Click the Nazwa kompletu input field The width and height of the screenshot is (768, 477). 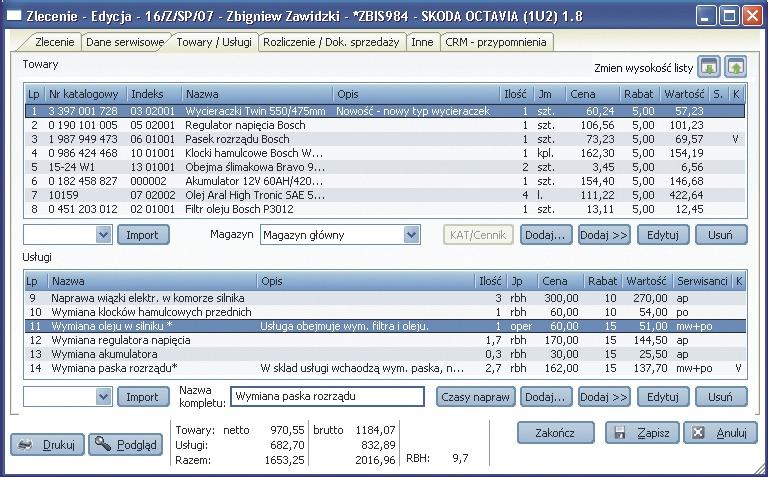coord(327,397)
